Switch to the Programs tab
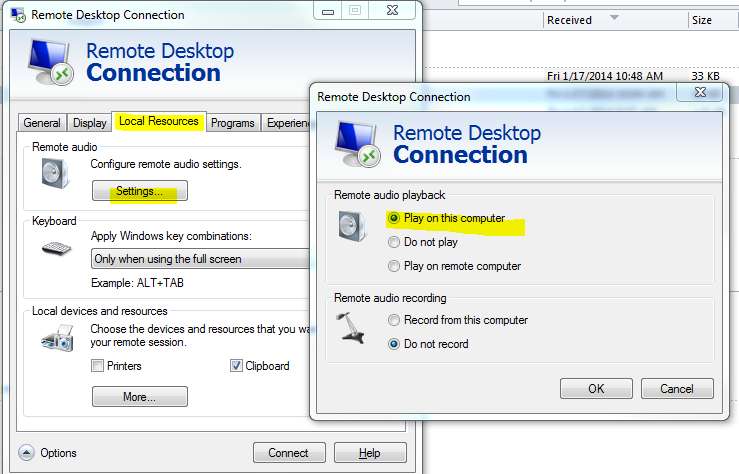This screenshot has height=474, width=739. point(233,123)
